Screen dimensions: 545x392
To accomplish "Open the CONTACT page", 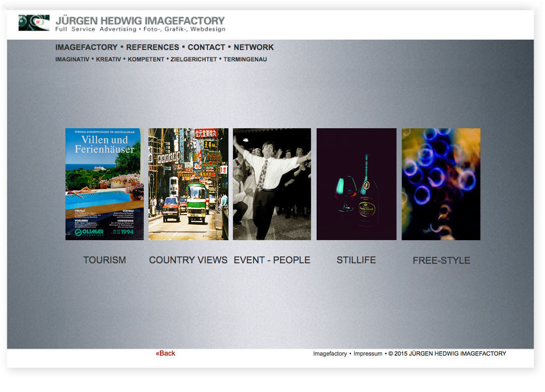I will click(x=206, y=47).
